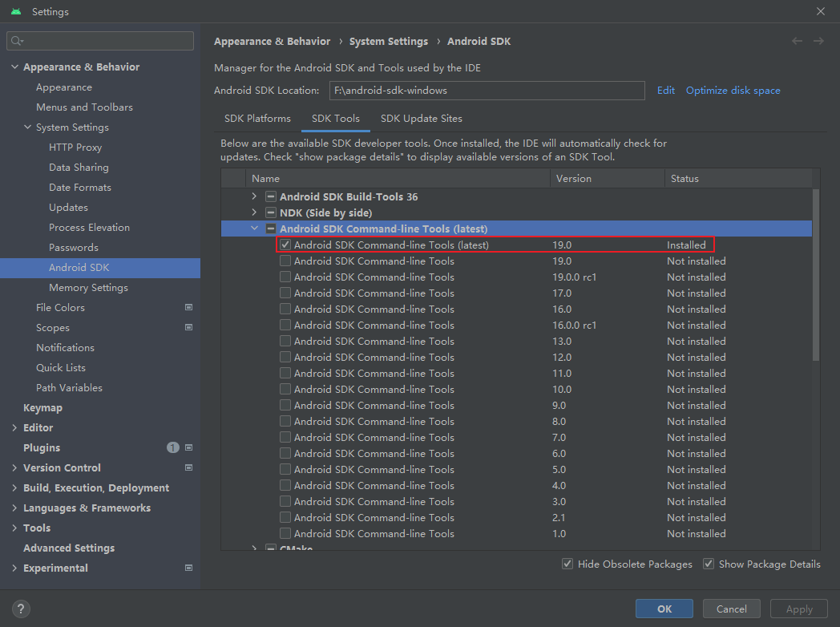Confirm settings with the OK button

pyautogui.click(x=664, y=609)
